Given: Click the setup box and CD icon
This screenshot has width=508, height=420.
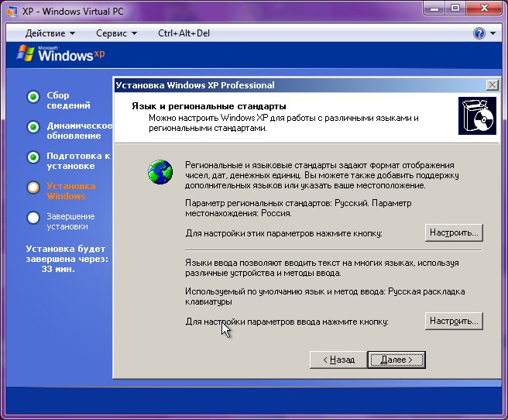Looking at the screenshot, I should pos(477,115).
